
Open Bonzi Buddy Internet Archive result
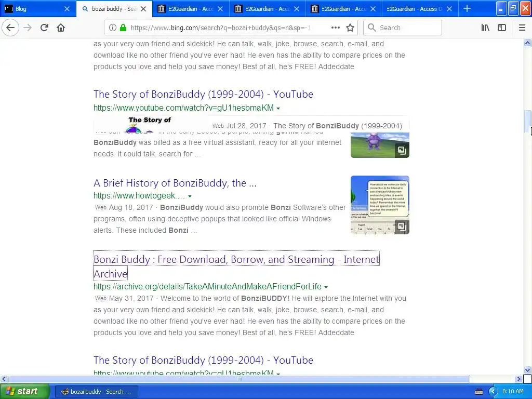(x=236, y=267)
